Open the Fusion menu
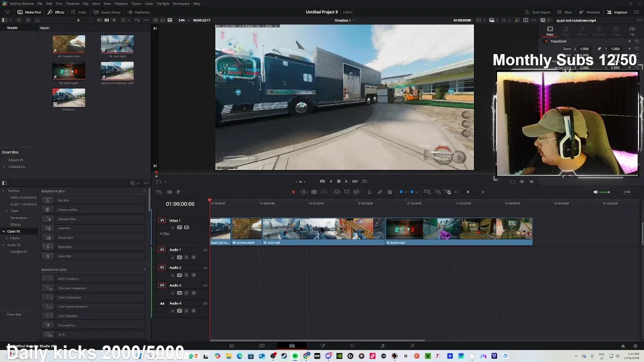This screenshot has height=362, width=644. [x=136, y=4]
